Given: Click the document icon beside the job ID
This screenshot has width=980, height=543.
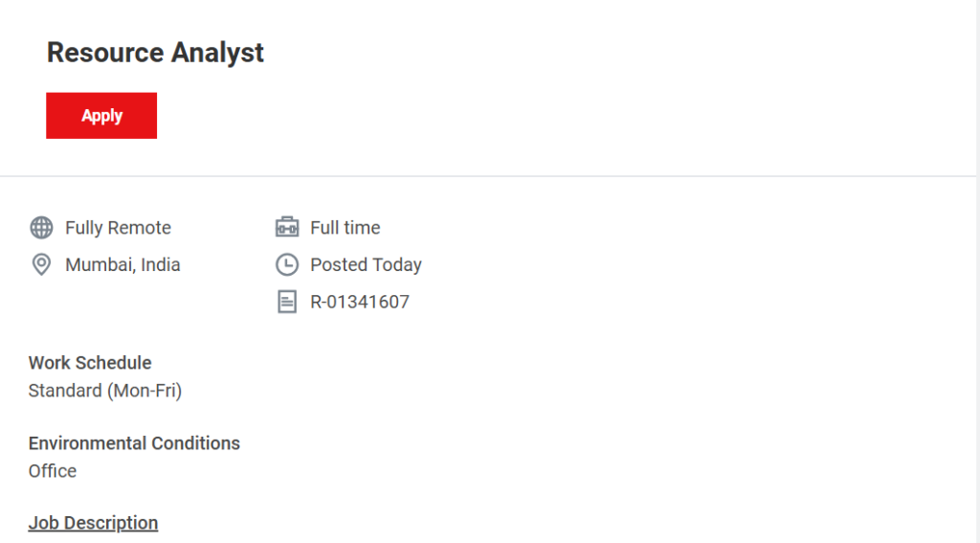Looking at the screenshot, I should pos(286,303).
